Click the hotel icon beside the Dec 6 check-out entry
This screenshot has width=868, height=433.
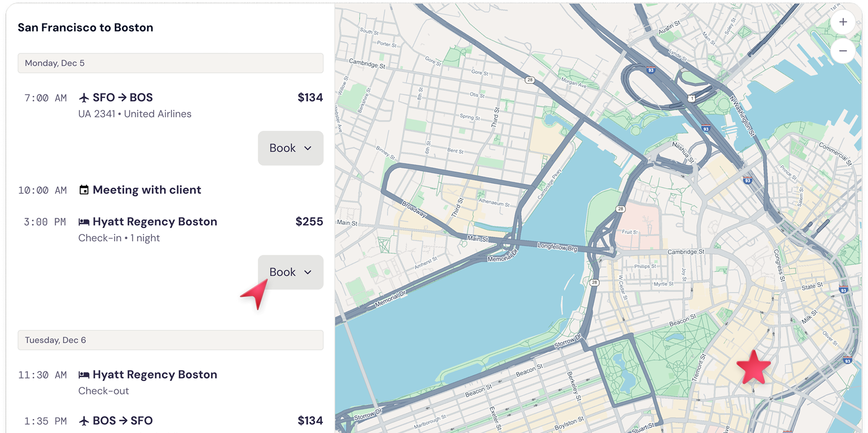click(84, 375)
